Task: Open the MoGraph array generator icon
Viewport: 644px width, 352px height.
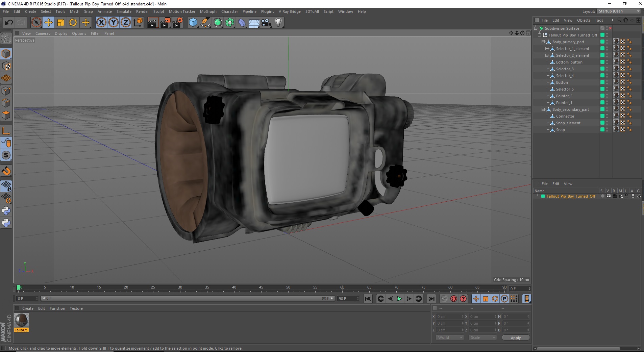Action: 230,23
